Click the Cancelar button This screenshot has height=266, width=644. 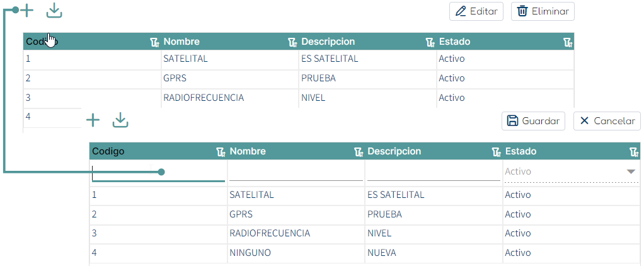pyautogui.click(x=607, y=121)
